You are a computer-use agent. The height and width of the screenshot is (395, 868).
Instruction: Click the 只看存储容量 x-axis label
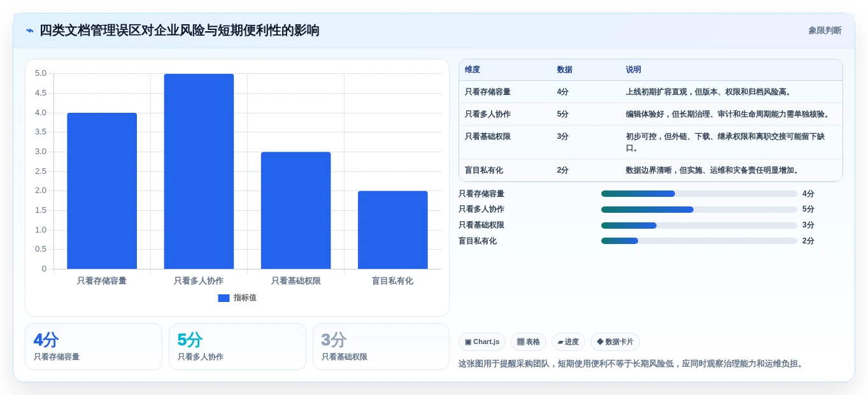tap(102, 281)
